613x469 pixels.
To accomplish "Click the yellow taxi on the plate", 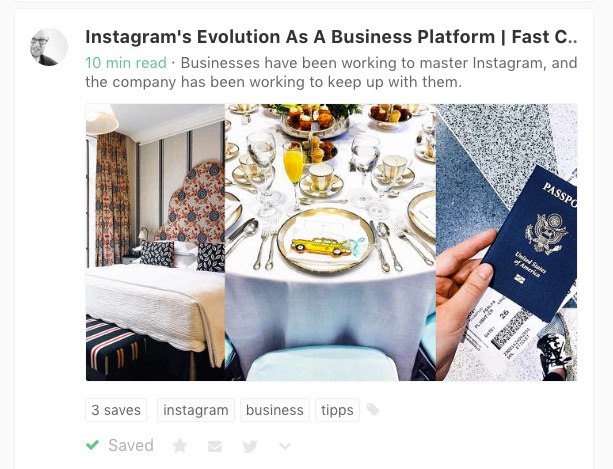I will tap(313, 243).
